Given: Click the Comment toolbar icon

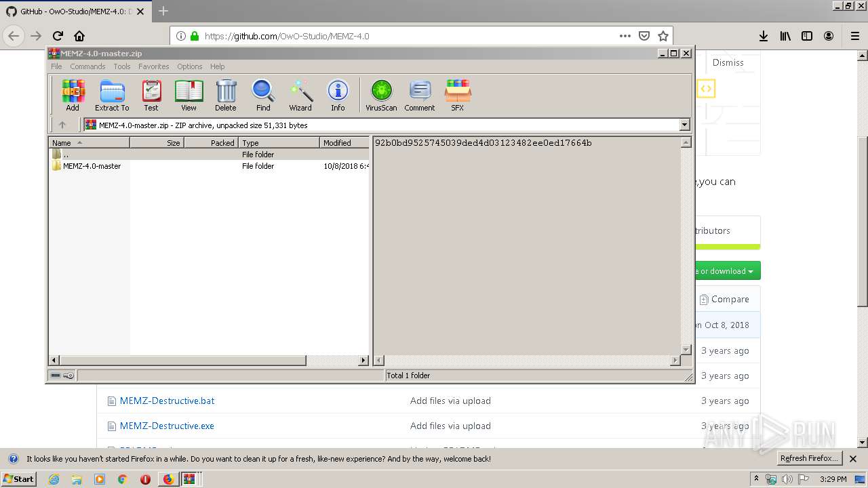Looking at the screenshot, I should click(420, 95).
